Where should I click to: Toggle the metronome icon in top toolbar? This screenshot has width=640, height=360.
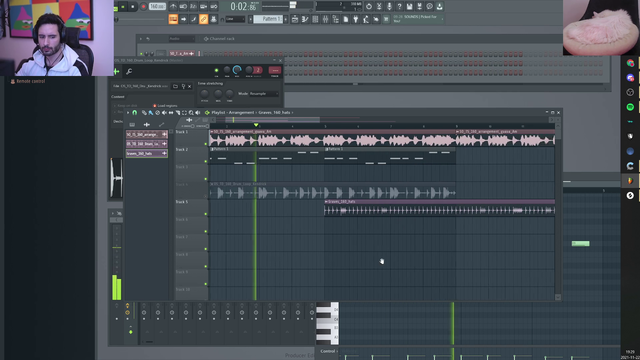pyautogui.click(x=173, y=7)
